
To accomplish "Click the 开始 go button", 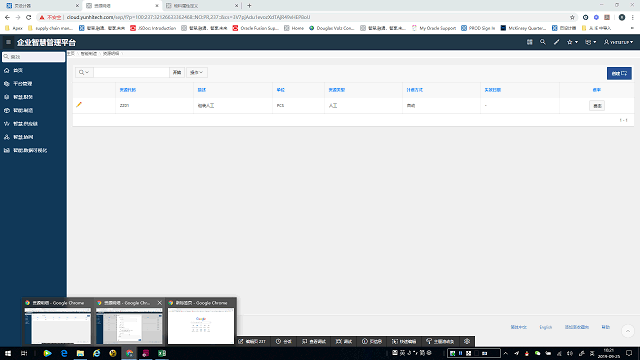I will (177, 72).
